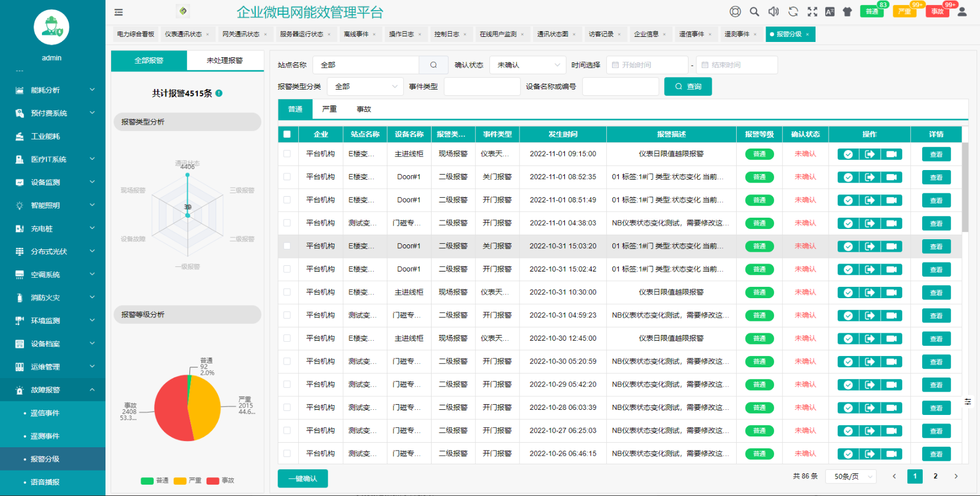The height and width of the screenshot is (496, 980).
Task: Tick the checkbox for the 2022-10-29 05:42:20 row
Action: point(287,384)
